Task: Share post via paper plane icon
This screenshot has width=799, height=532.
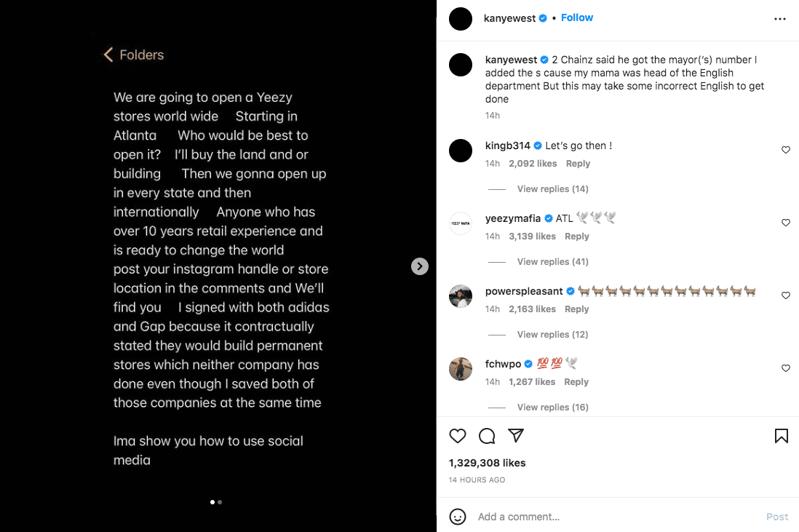Action: click(x=516, y=435)
